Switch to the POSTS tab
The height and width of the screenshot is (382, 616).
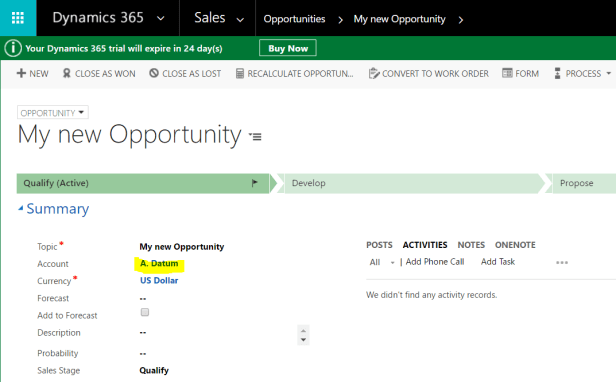coord(379,245)
